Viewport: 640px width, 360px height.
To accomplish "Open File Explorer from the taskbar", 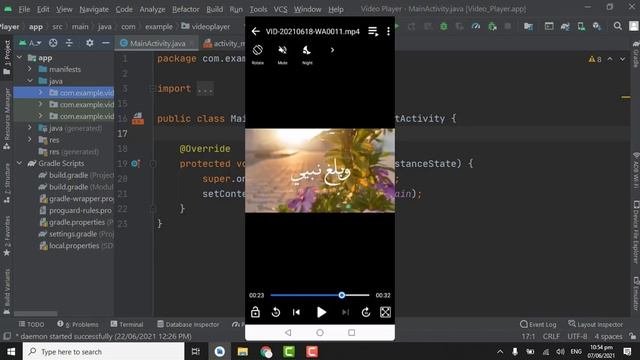I will (243, 351).
